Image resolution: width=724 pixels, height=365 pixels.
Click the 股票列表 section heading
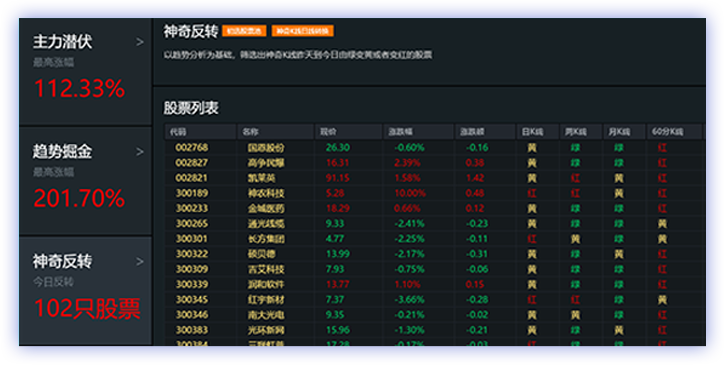point(191,108)
